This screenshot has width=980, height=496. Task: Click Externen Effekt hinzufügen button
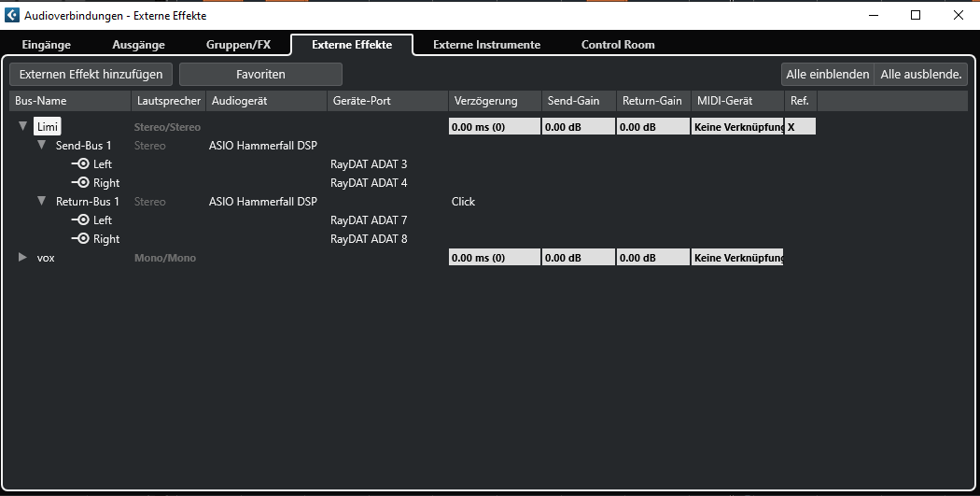click(91, 74)
